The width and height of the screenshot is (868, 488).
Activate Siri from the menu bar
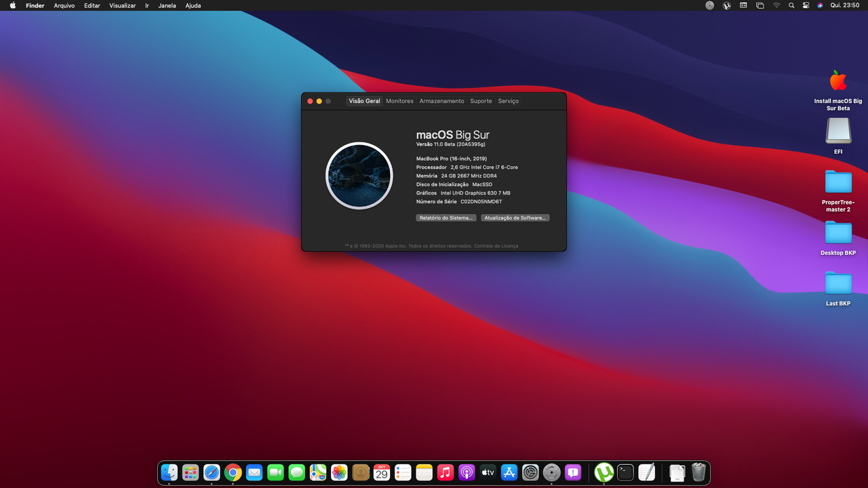click(820, 5)
